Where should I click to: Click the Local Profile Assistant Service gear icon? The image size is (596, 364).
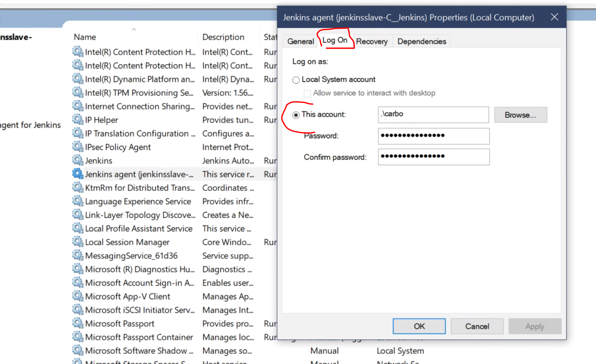click(x=78, y=228)
